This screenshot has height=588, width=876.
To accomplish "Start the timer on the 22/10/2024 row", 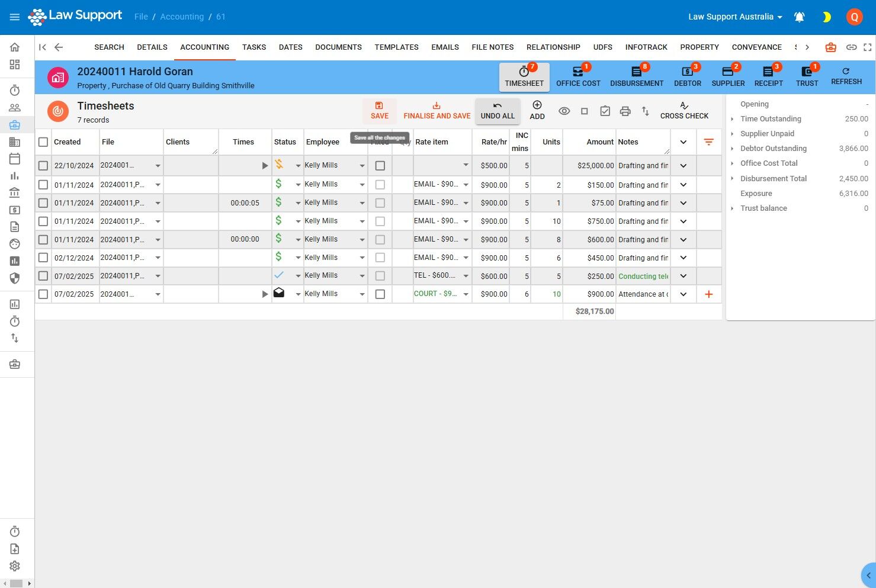I will pyautogui.click(x=265, y=166).
